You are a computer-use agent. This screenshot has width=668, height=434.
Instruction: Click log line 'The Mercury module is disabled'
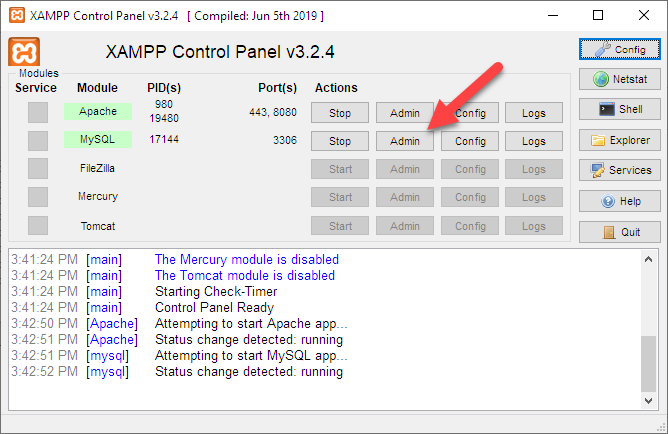(x=247, y=259)
